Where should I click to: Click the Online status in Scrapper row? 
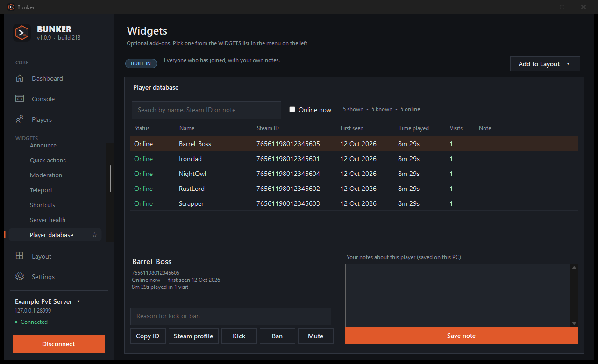(143, 203)
